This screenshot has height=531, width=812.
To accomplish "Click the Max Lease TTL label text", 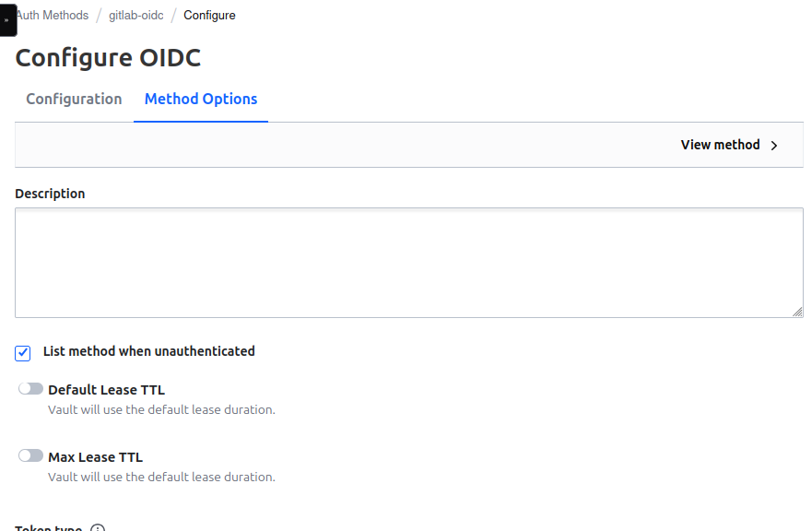I will pyautogui.click(x=95, y=457).
